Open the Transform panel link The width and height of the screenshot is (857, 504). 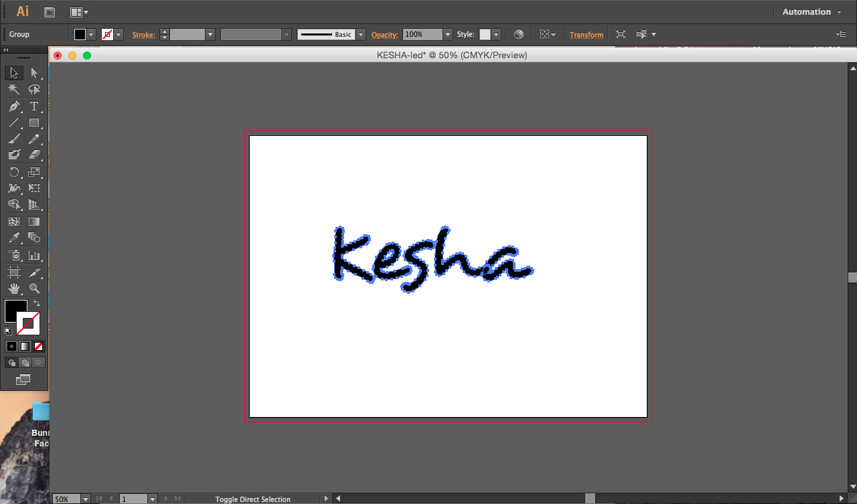(587, 35)
